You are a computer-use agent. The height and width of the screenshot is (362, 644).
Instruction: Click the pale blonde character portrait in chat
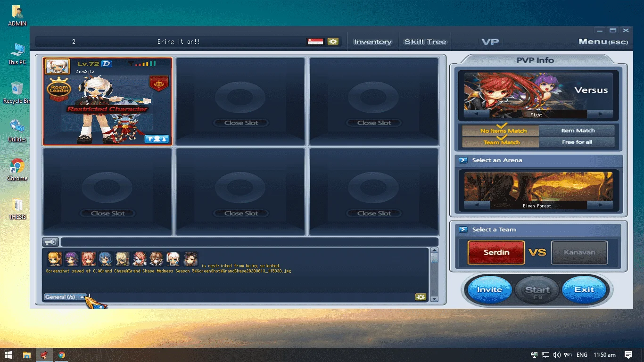pos(123,259)
